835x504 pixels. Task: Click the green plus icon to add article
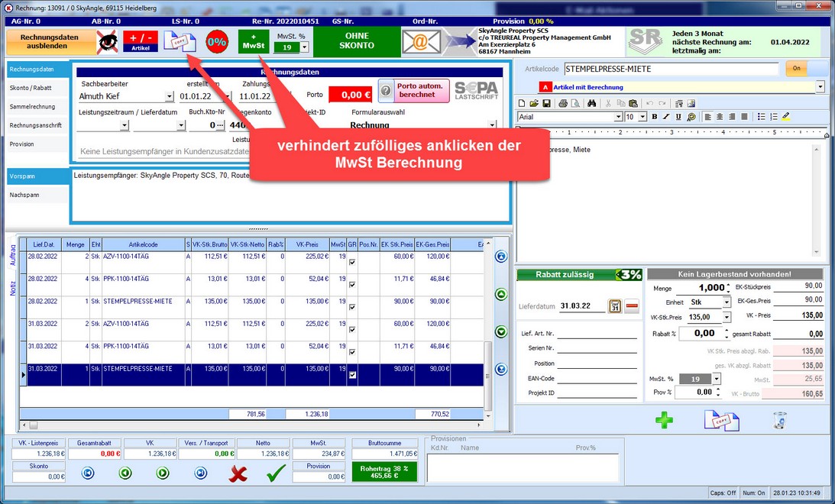point(665,420)
